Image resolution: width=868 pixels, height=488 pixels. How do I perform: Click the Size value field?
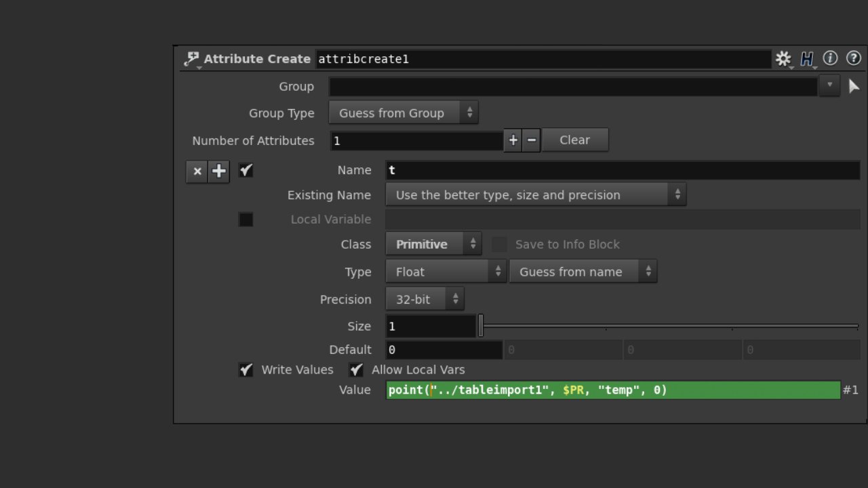(x=431, y=327)
